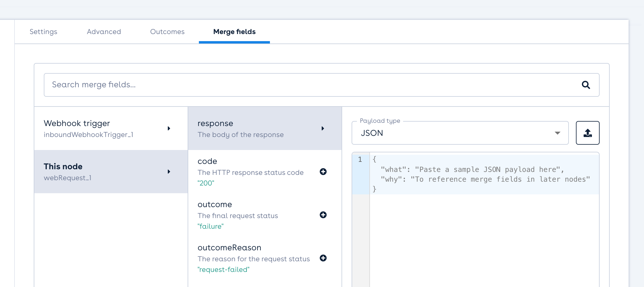Image resolution: width=644 pixels, height=287 pixels.
Task: Add the outcomeReason merge field plus icon
Action: (x=323, y=258)
